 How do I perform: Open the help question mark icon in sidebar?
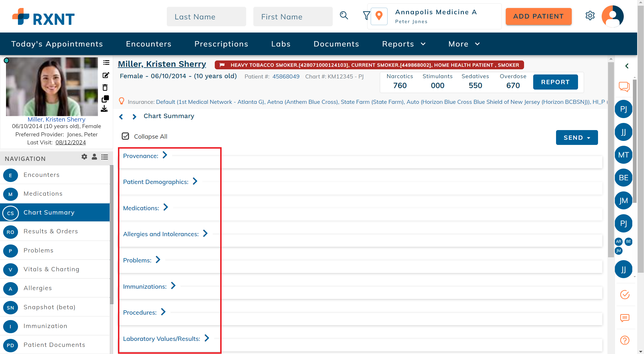[x=624, y=340]
